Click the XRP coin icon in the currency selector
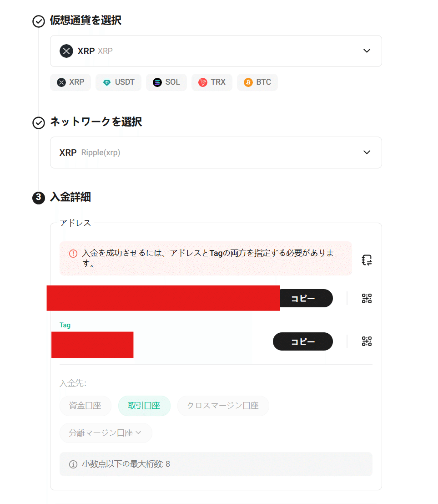The width and height of the screenshot is (438, 504). 66,51
